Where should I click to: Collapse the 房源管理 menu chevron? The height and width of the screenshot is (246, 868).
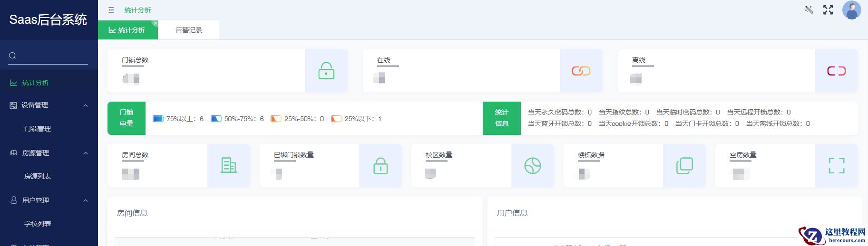[x=86, y=153]
